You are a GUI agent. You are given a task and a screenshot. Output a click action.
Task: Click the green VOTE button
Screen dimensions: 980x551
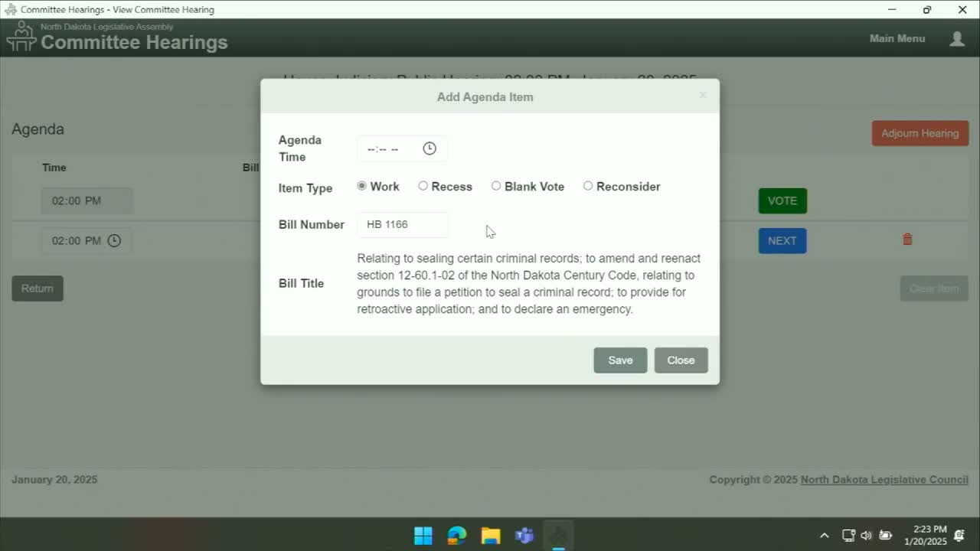[x=782, y=201]
